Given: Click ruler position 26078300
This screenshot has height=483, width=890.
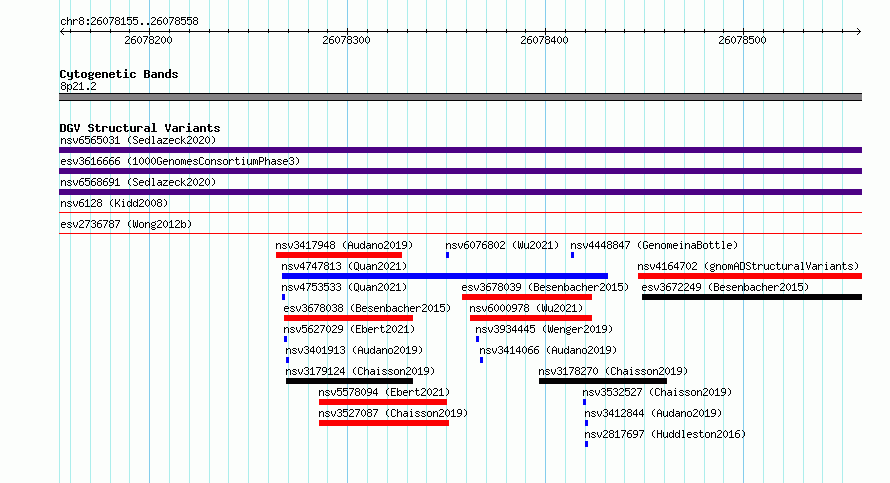Looking at the screenshot, I should click(346, 40).
